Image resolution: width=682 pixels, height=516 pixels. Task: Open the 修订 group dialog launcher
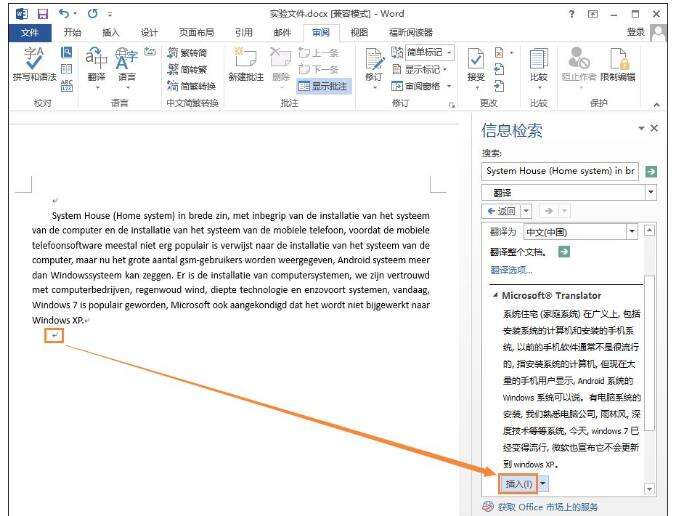[452, 105]
